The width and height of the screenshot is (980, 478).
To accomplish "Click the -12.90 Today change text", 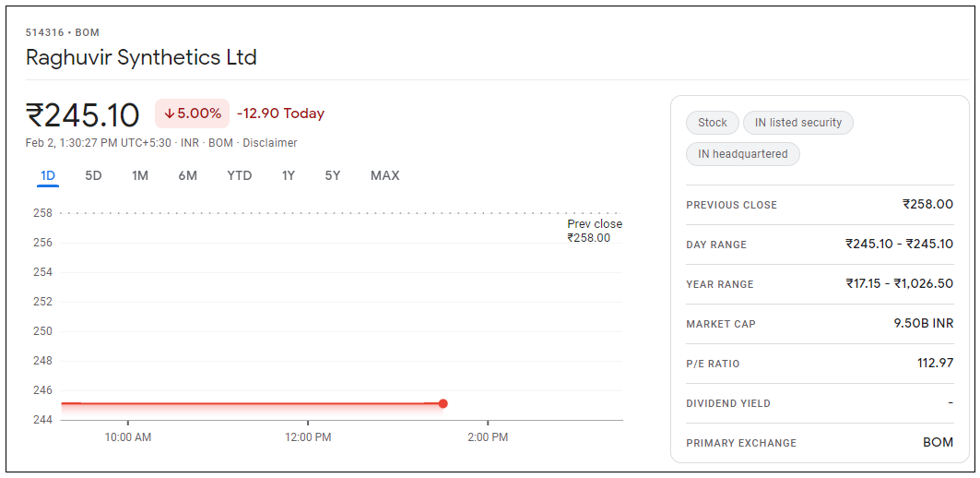I will point(280,114).
